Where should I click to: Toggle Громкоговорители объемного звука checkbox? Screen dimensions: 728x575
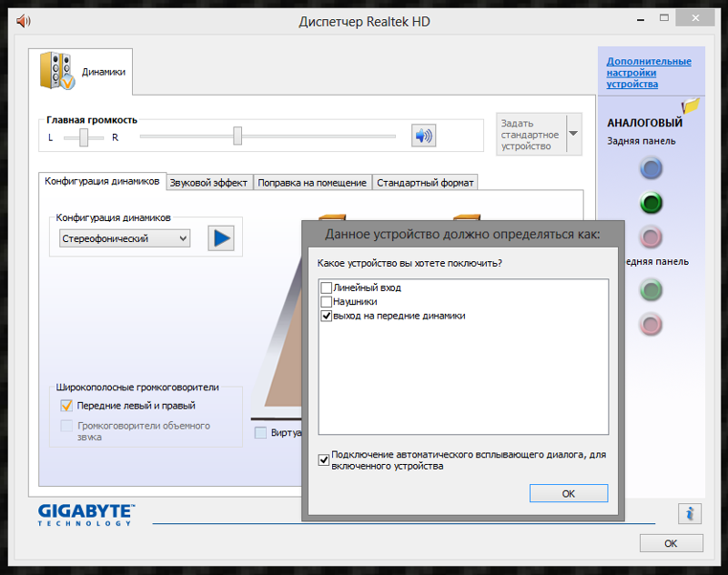[66, 426]
